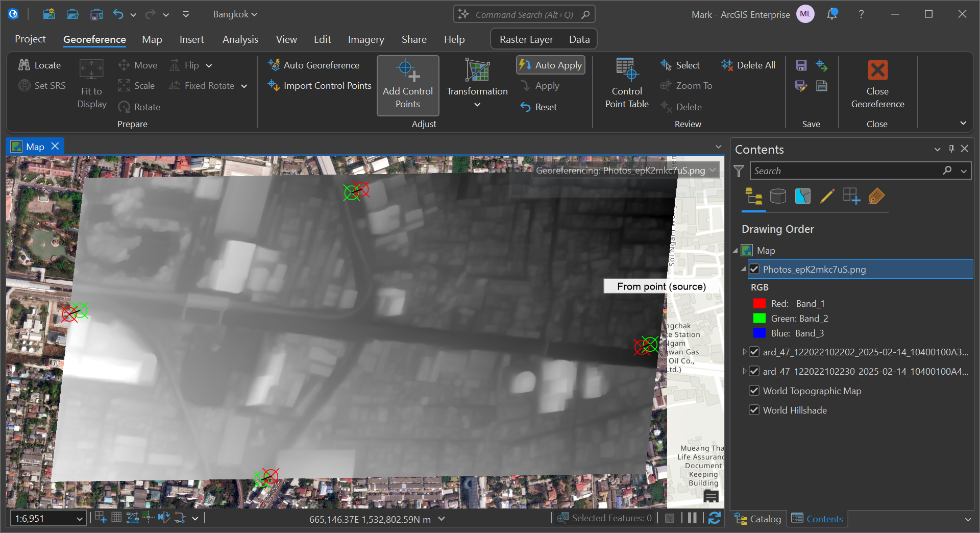Click List by Editing pencil icon
The height and width of the screenshot is (533, 980).
[x=827, y=196]
